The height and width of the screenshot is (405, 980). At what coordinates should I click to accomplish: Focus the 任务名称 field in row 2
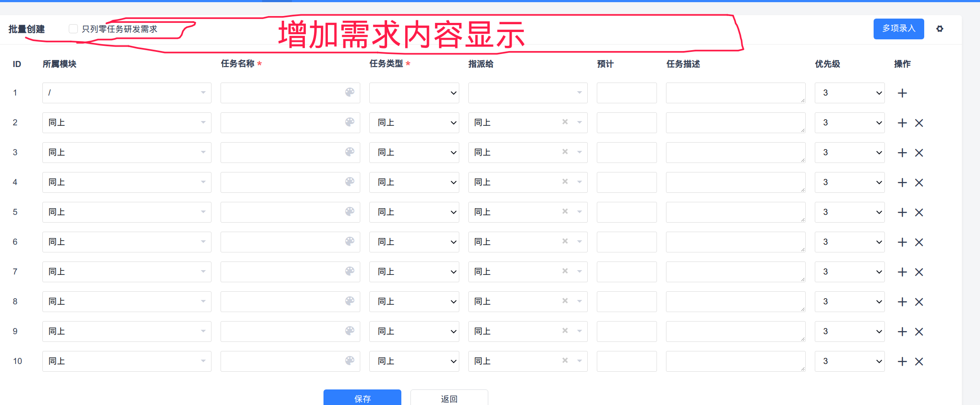tap(290, 123)
